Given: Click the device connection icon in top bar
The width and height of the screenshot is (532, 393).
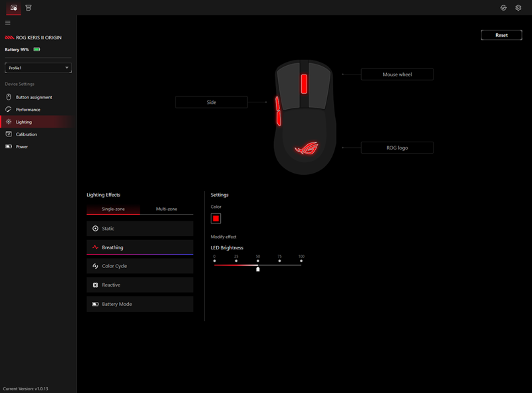Looking at the screenshot, I should coord(13,7).
